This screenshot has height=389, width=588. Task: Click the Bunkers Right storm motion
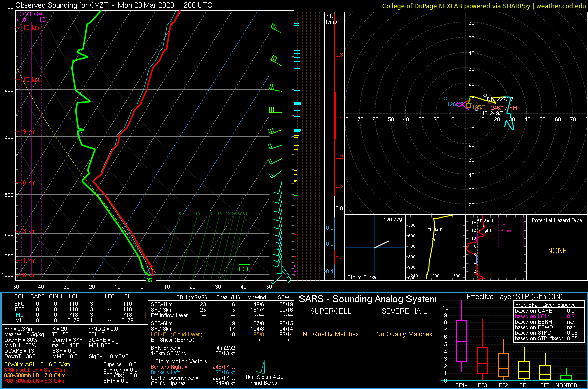pos(194,366)
